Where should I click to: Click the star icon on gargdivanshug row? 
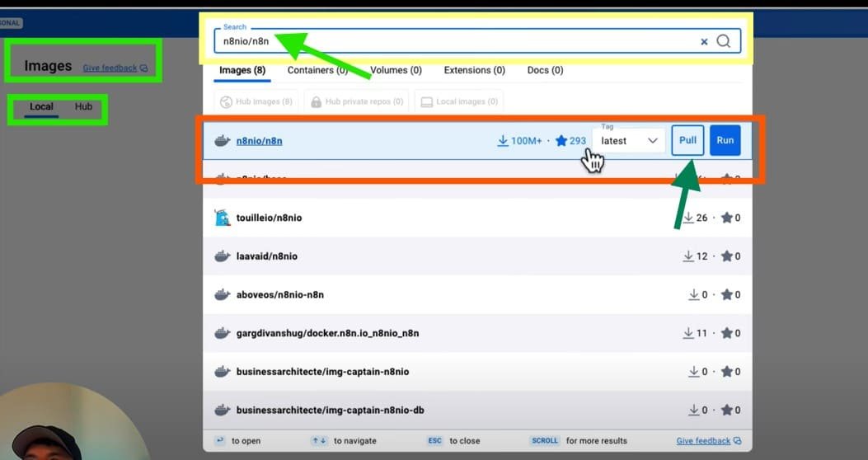click(x=727, y=333)
